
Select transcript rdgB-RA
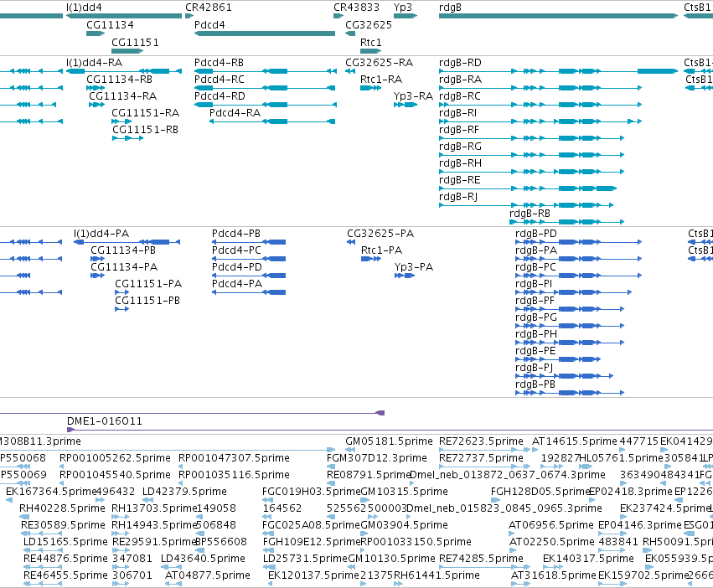(460, 80)
